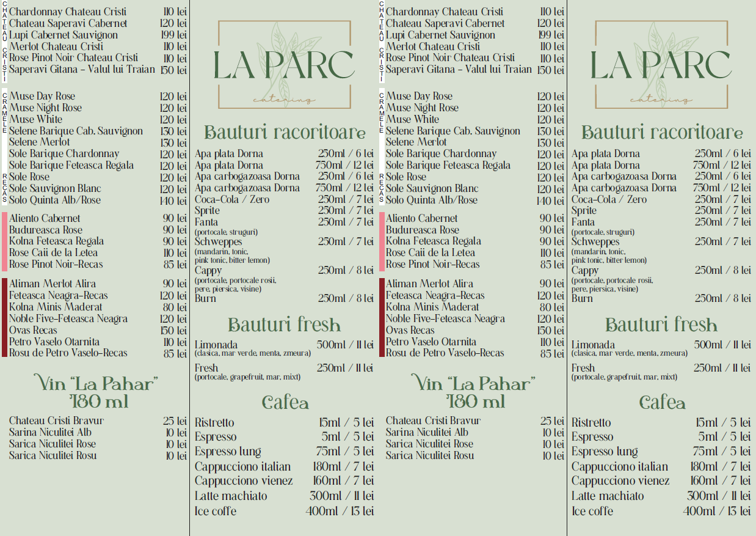This screenshot has width=756, height=536.
Task: Click 'Noble Five-Feteasca Neagra' in the right menu copy
Action: click(445, 318)
